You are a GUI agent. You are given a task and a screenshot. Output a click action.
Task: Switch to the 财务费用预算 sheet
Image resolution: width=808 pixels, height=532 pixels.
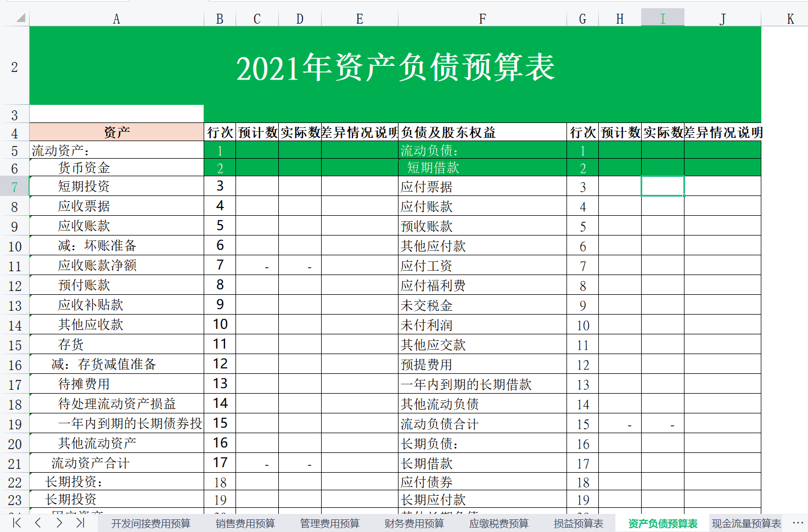414,524
